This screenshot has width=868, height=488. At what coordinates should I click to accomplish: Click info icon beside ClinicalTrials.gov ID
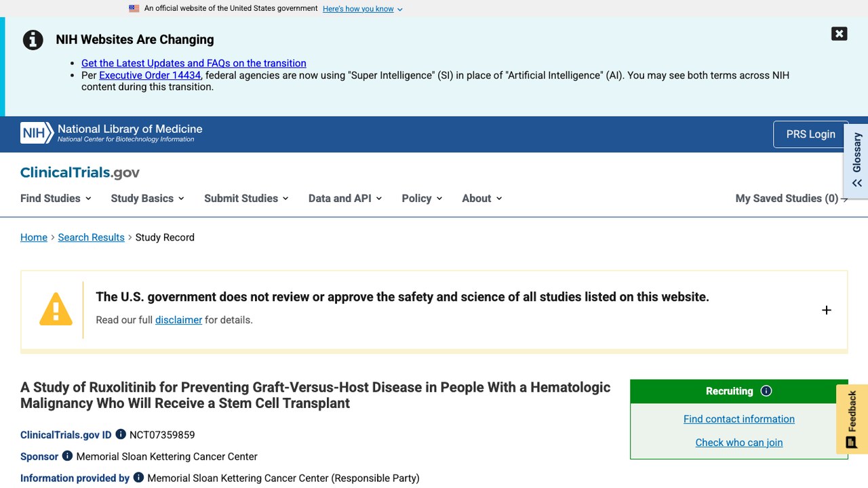pyautogui.click(x=121, y=434)
